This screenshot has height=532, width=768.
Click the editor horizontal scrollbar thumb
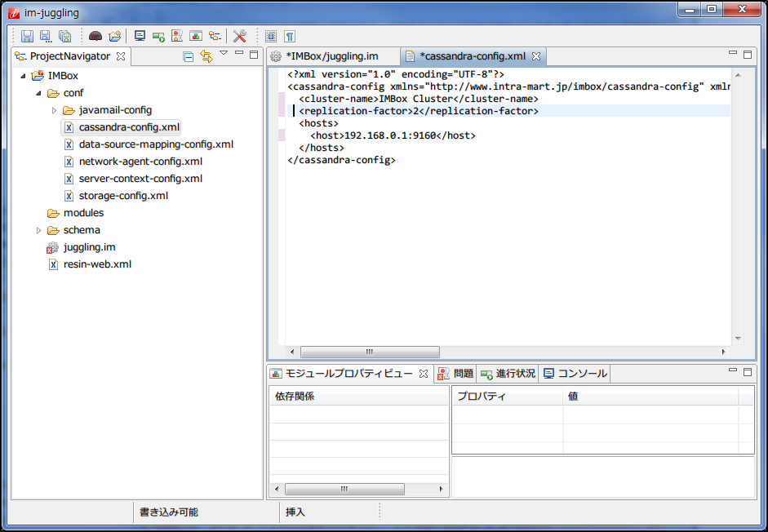point(369,352)
